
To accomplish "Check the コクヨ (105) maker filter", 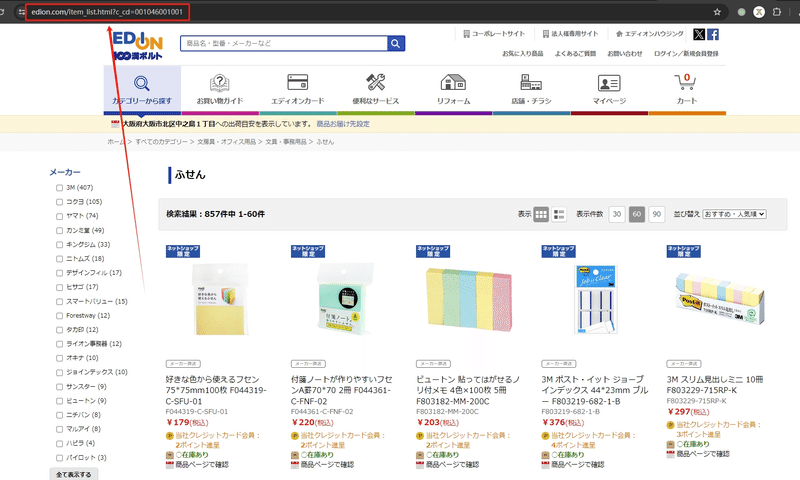I will 60,202.
